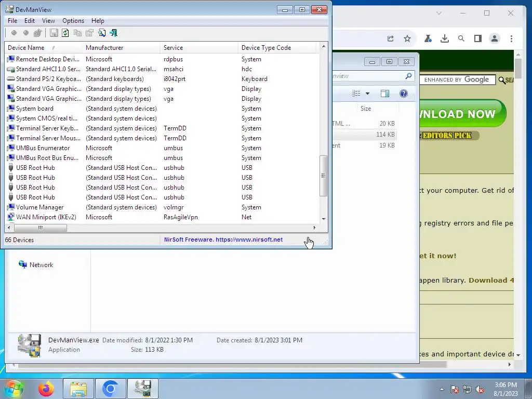The width and height of the screenshot is (532, 399).
Task: Click the Enhanced by Google search field
Action: pos(457,79)
